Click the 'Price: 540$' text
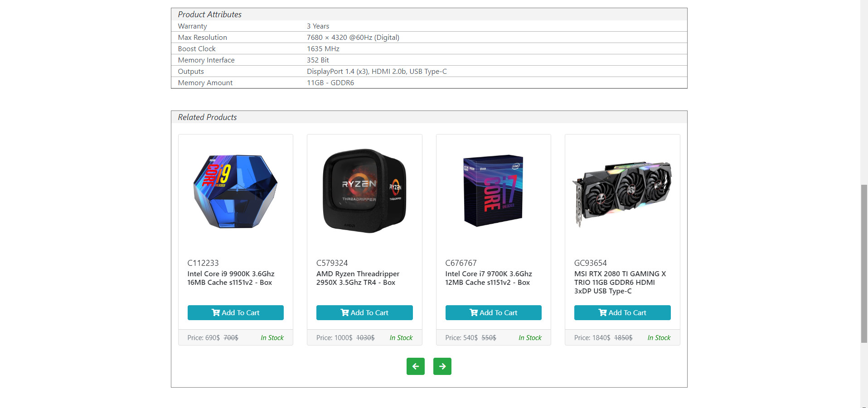 461,338
